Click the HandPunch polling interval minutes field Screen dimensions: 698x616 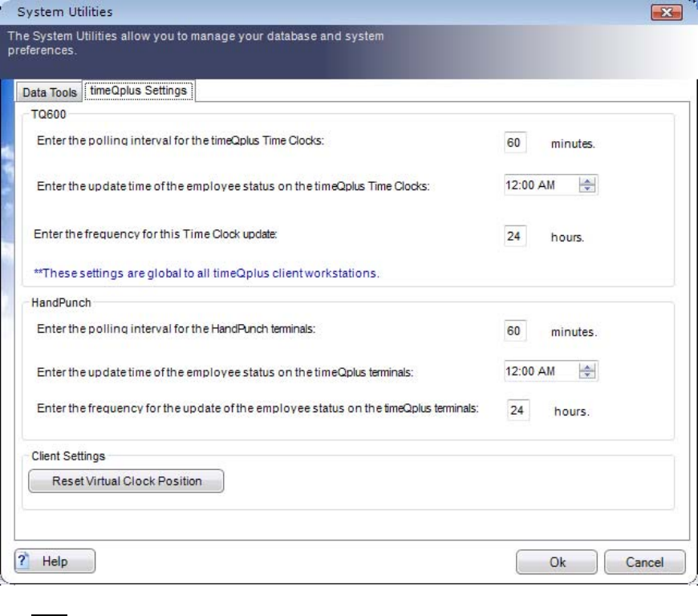tap(515, 330)
